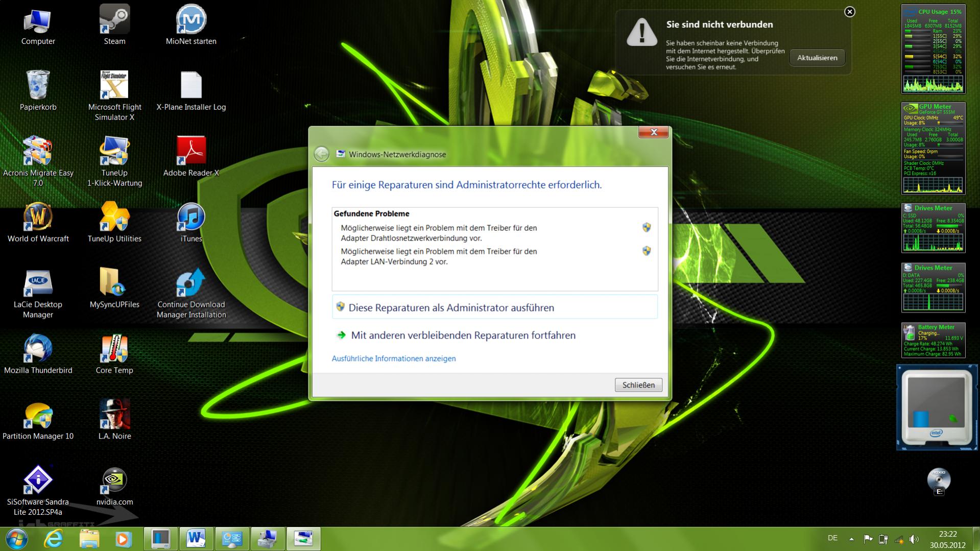The width and height of the screenshot is (980, 551).
Task: Click the Drives Meter gadget for D: DATA
Action: [933, 288]
